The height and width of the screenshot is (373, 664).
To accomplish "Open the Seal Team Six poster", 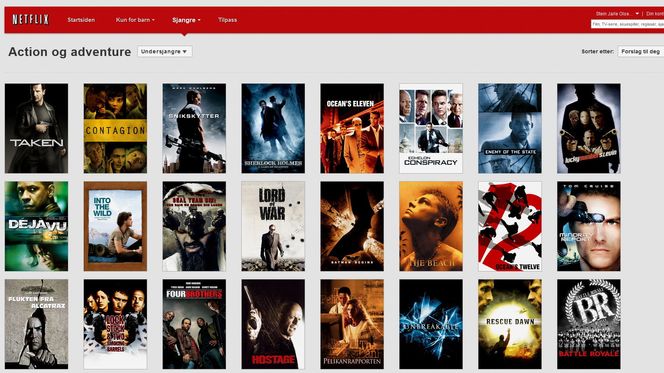I will coord(194,226).
